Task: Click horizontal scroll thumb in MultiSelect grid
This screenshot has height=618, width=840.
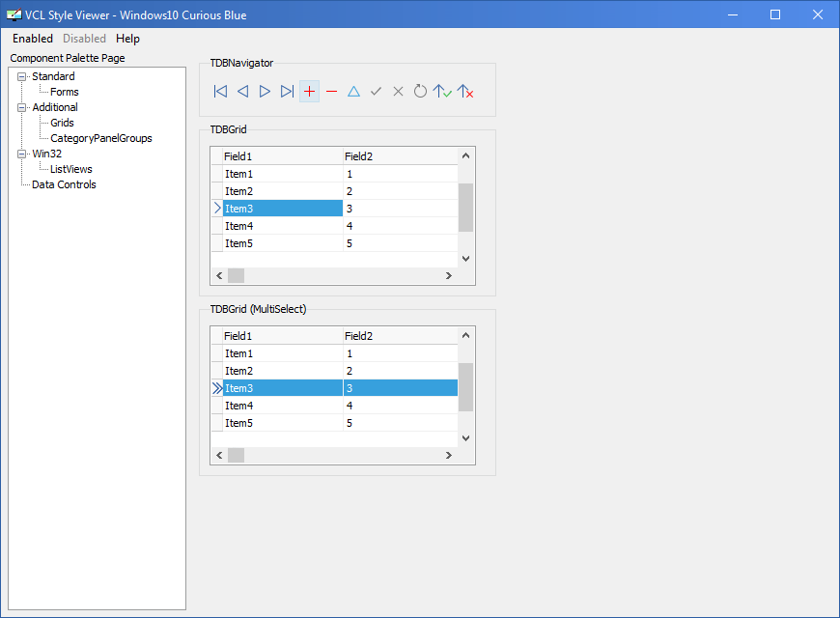Action: tap(236, 455)
